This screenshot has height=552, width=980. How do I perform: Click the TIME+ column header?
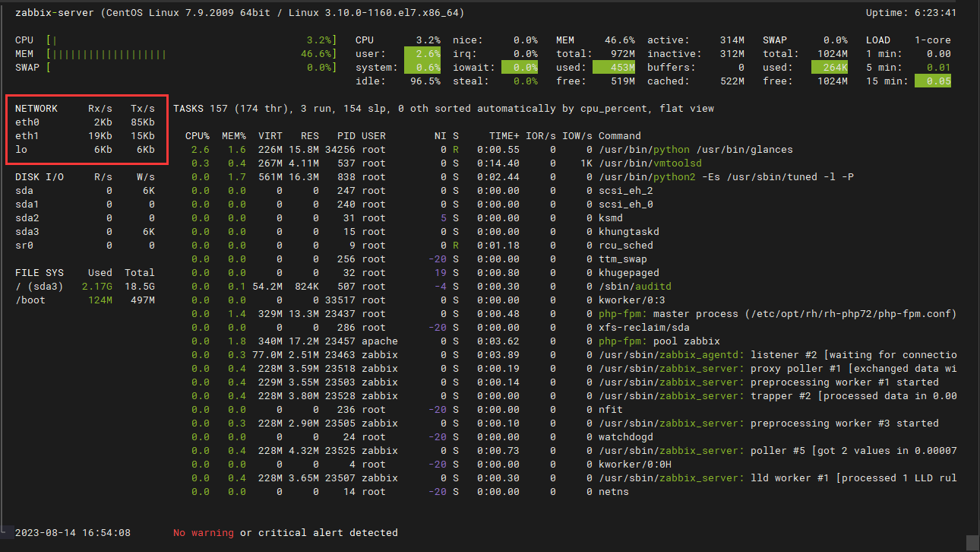504,136
